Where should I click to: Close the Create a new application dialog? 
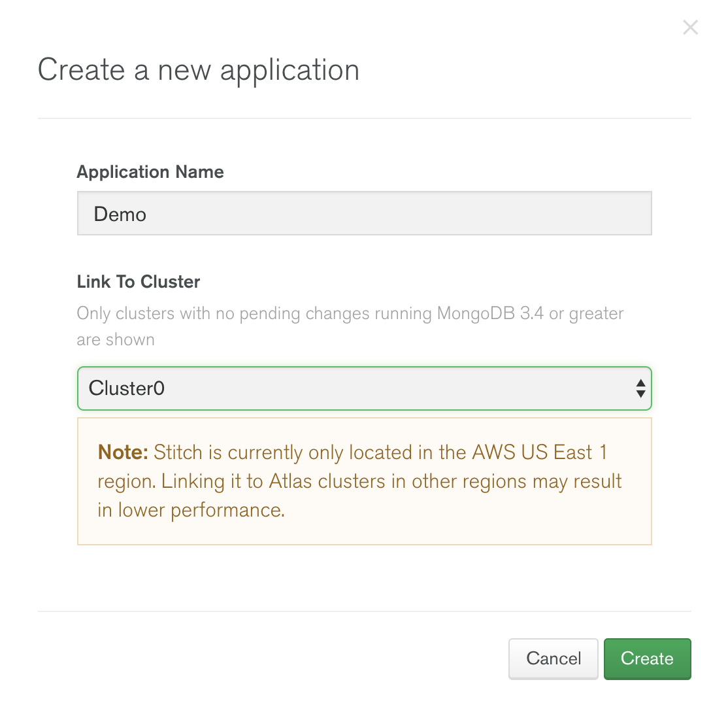coord(690,27)
